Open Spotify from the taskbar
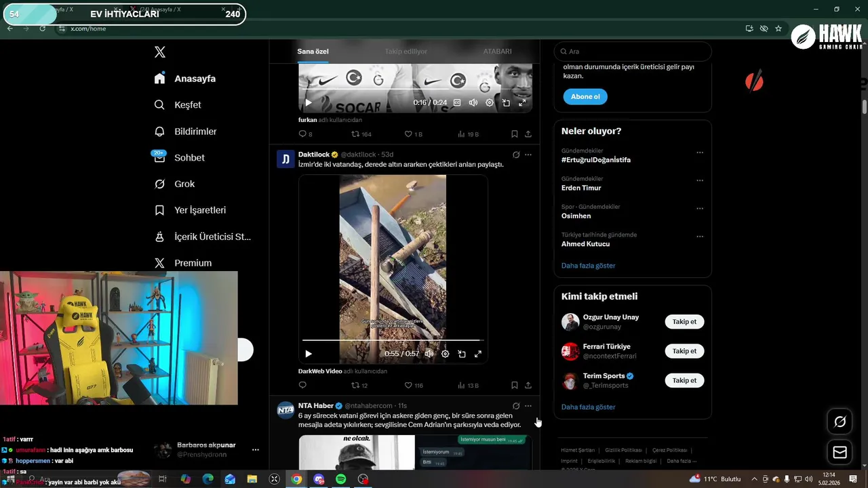Image resolution: width=868 pixels, height=488 pixels. (341, 479)
